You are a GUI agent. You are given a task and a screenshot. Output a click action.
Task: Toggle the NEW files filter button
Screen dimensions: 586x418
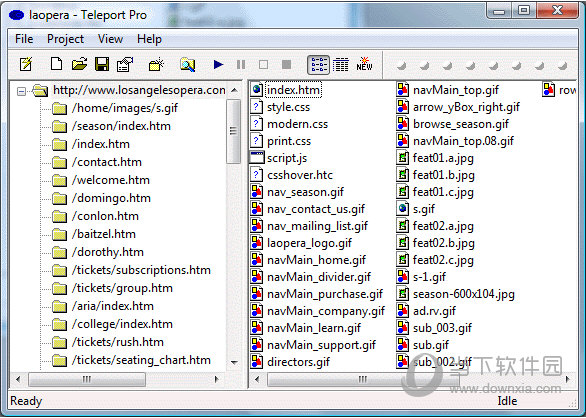tap(364, 64)
